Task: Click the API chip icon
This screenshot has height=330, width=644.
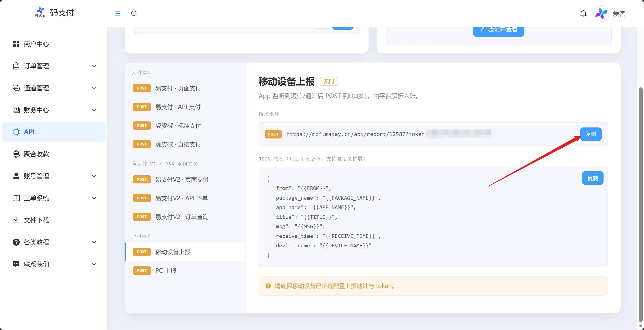Action: coord(16,132)
